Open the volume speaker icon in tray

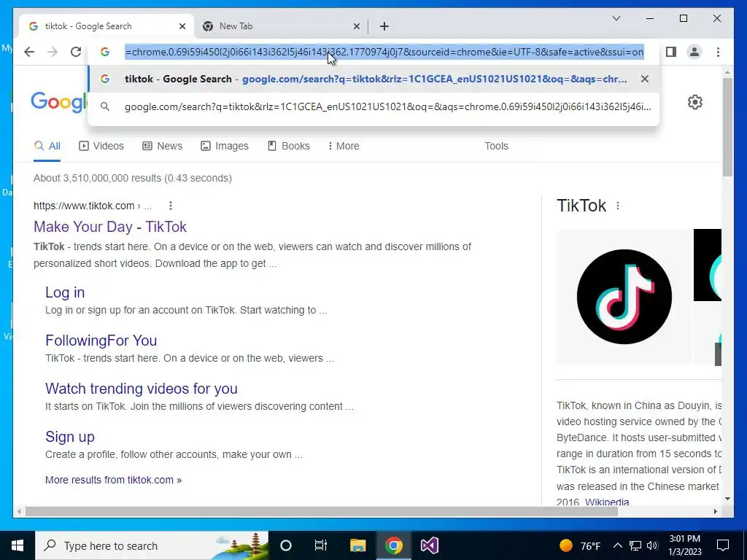coord(652,545)
